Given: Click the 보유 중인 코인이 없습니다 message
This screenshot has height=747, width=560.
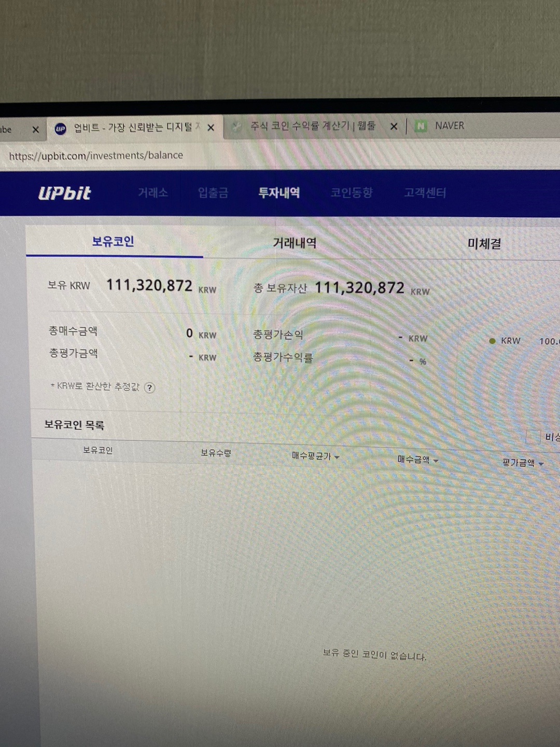Looking at the screenshot, I should click(x=374, y=655).
